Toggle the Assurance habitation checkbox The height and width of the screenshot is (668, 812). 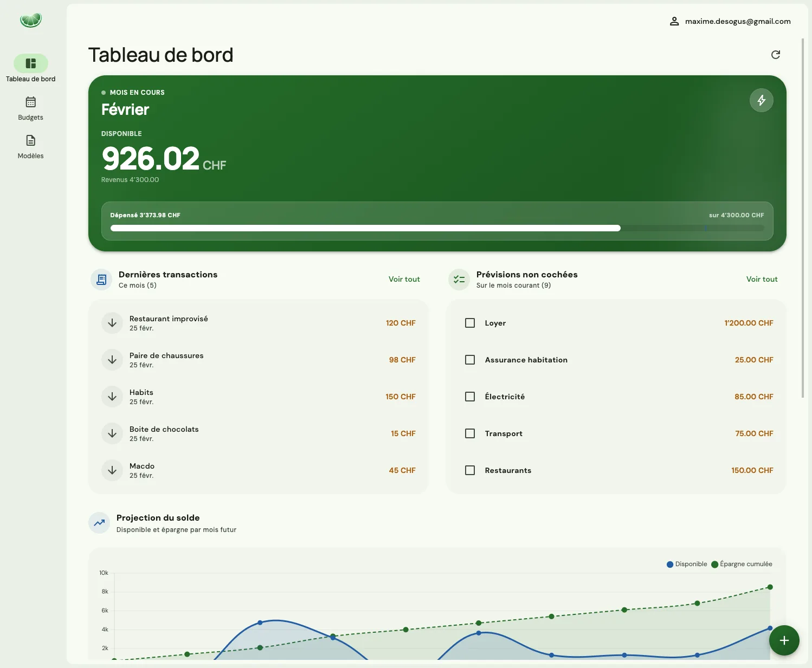(x=470, y=360)
